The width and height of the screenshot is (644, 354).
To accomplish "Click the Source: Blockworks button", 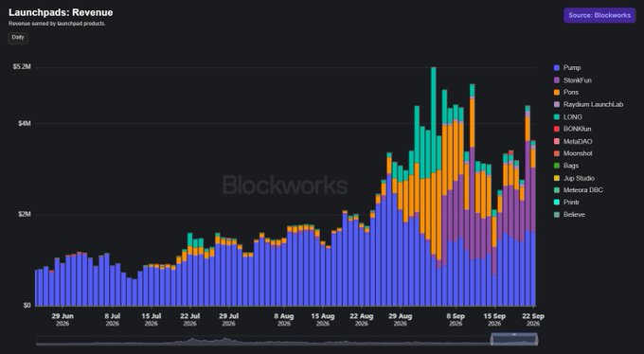I will (x=599, y=15).
